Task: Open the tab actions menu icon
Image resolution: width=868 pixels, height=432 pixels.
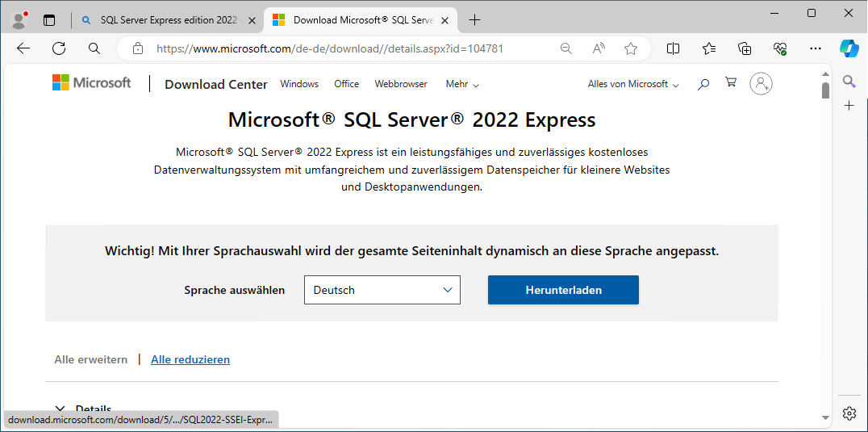Action: tap(50, 20)
